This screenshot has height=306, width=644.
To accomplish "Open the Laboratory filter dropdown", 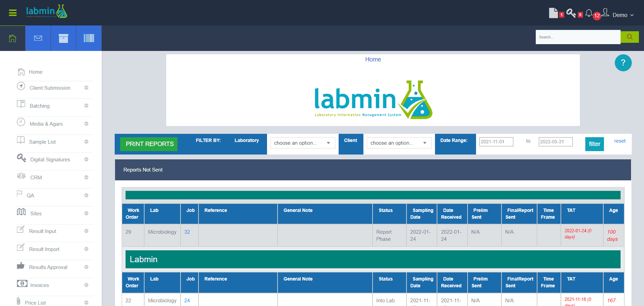I will pos(303,143).
